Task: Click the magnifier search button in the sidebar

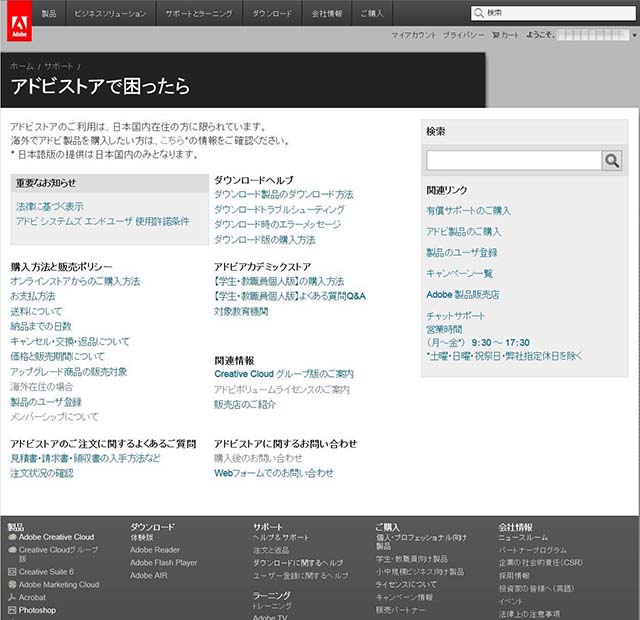Action: [x=611, y=160]
